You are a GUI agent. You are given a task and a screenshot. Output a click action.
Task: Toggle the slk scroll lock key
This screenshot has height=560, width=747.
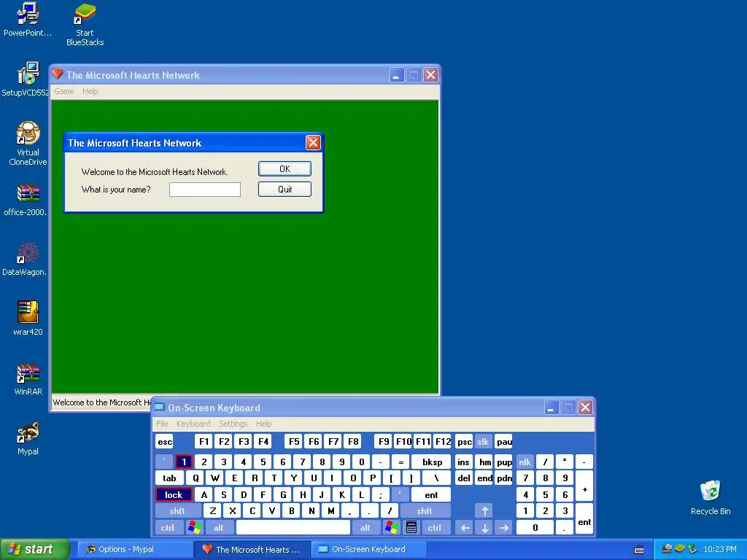(483, 442)
